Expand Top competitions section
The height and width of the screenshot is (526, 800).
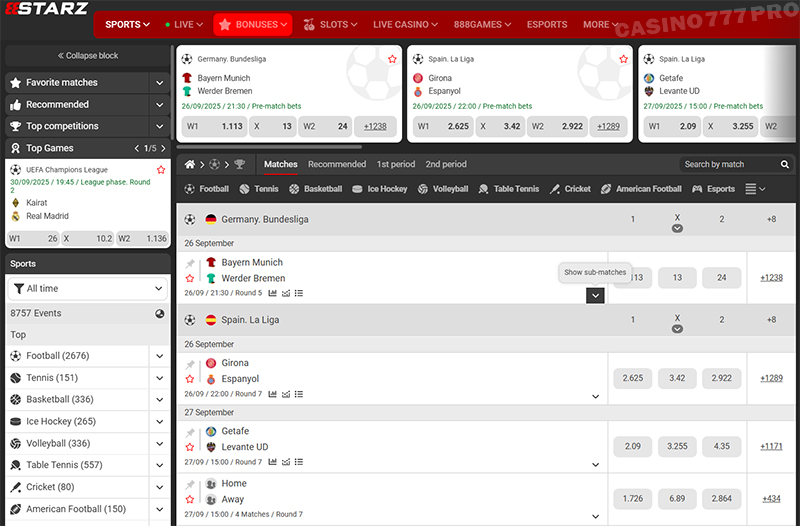pyautogui.click(x=160, y=126)
